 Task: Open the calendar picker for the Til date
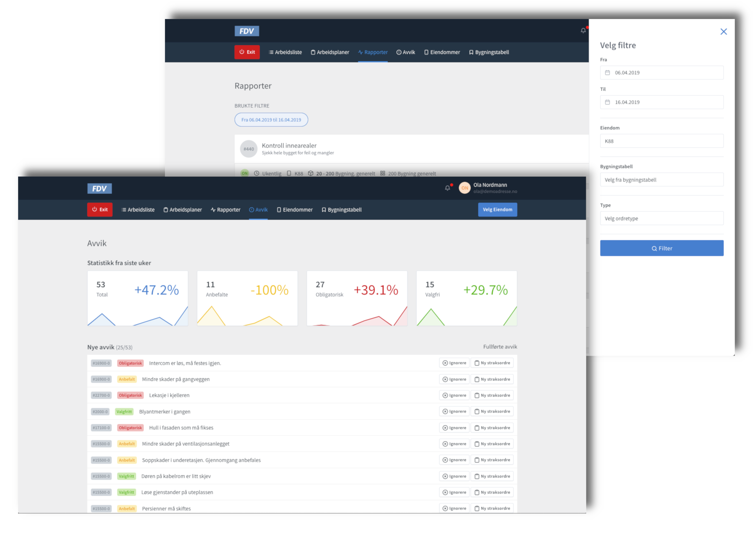click(x=608, y=102)
